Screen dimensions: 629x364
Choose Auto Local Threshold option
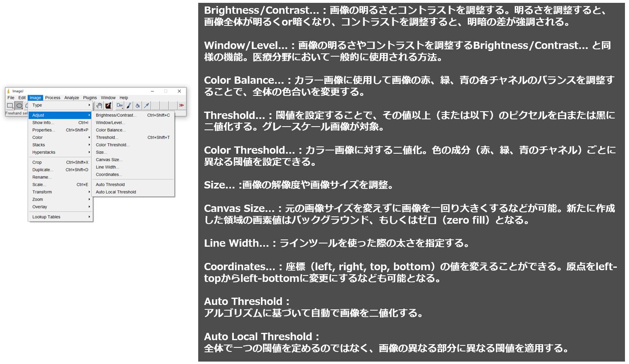116,192
